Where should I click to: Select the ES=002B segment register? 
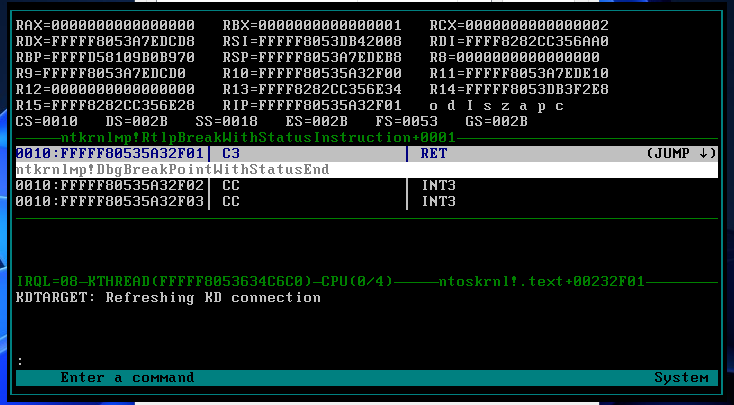(316, 121)
